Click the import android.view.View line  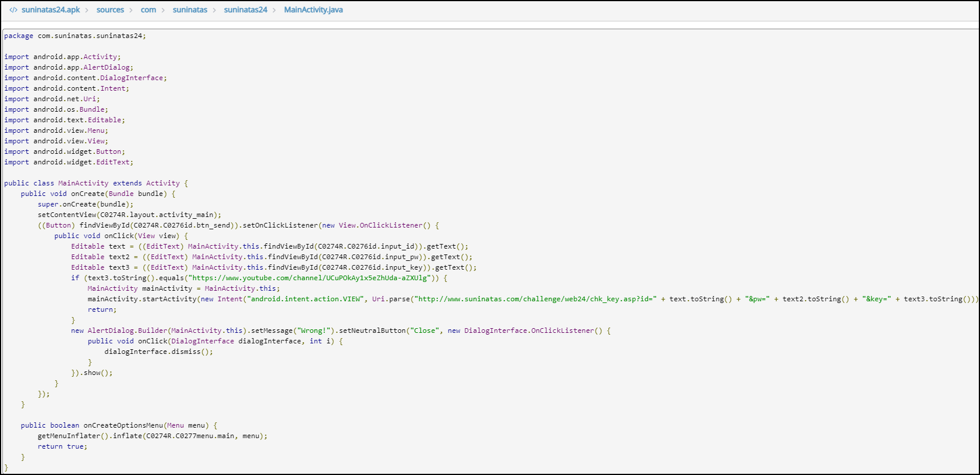56,141
